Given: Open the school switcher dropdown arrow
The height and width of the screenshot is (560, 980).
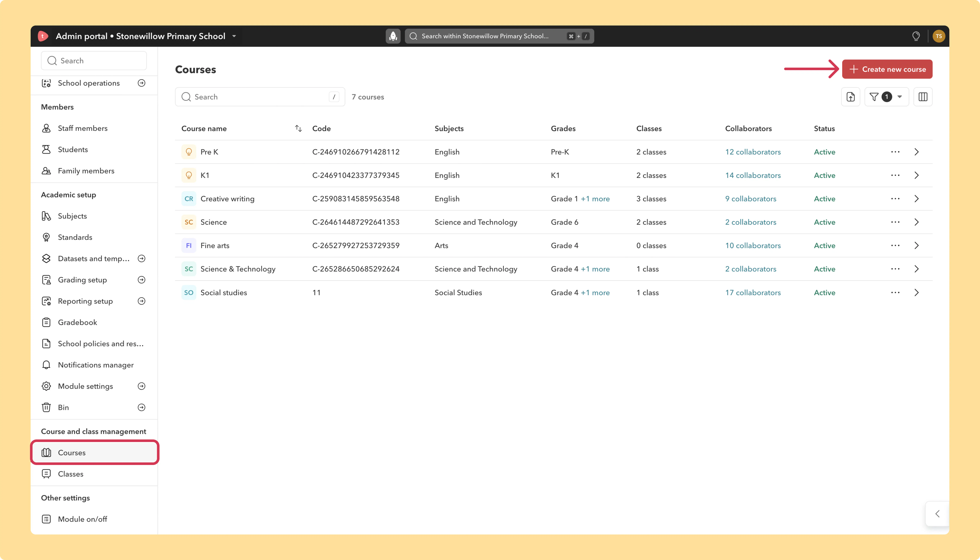Looking at the screenshot, I should coord(234,36).
